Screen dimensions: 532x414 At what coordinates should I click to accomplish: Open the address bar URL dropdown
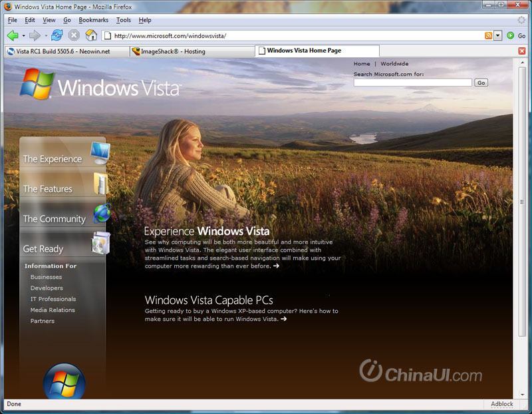point(497,36)
